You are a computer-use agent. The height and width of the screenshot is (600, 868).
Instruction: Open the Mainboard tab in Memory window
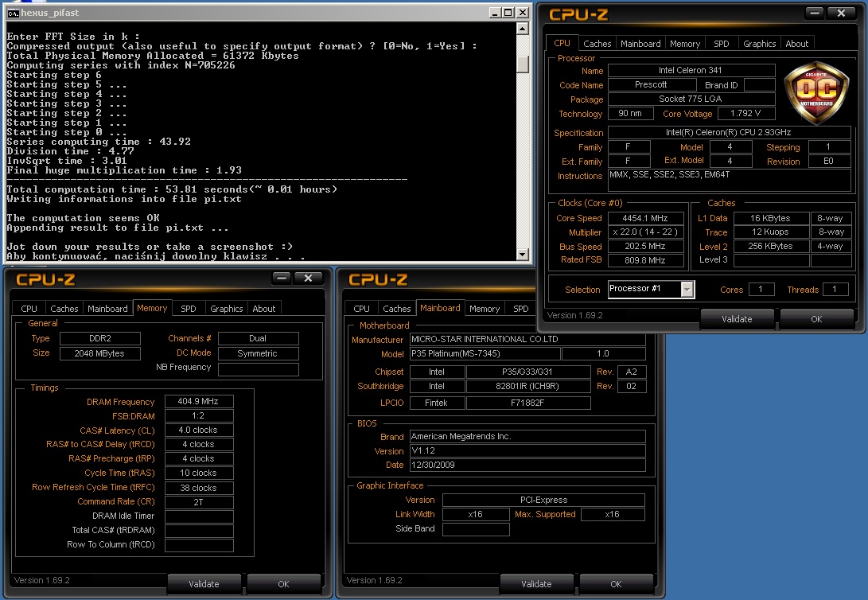pos(107,309)
